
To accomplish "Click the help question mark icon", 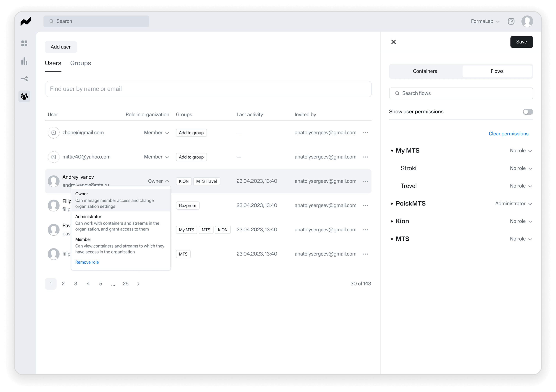I will [x=511, y=21].
